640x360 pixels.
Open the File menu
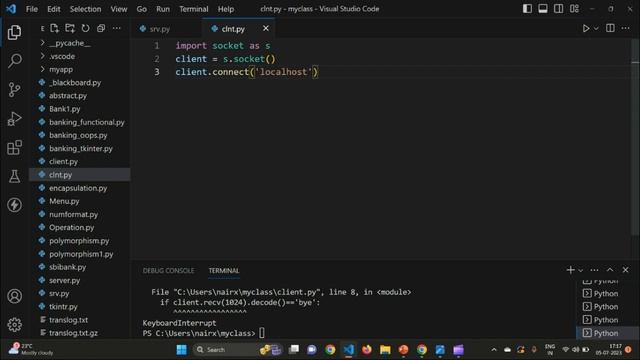[31, 9]
